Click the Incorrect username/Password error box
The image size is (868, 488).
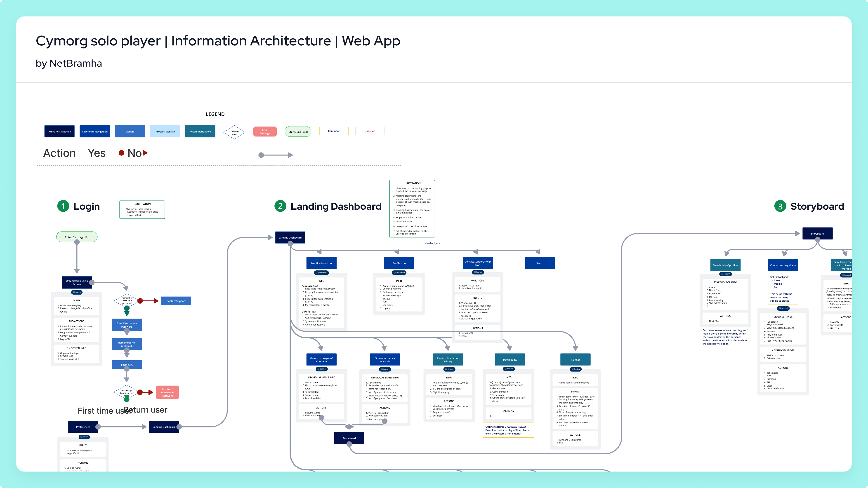(167, 392)
